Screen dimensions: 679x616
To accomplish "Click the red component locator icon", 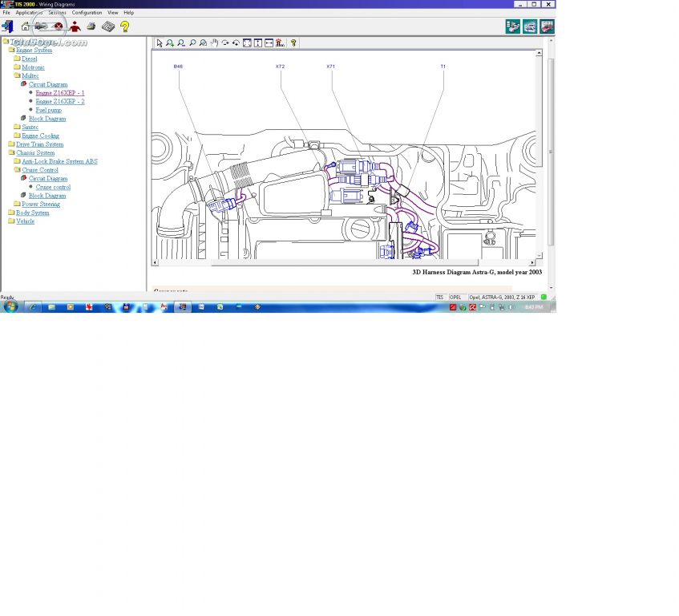I will pyautogui.click(x=280, y=43).
